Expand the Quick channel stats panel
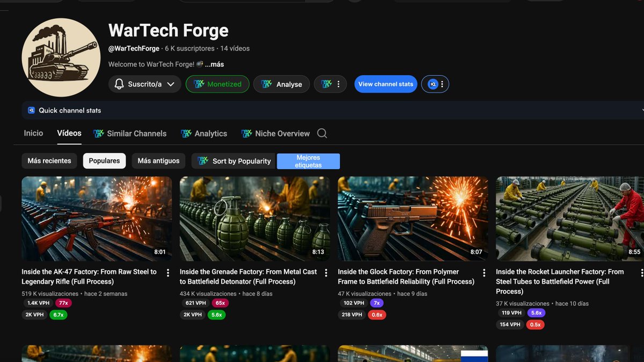 tap(641, 110)
